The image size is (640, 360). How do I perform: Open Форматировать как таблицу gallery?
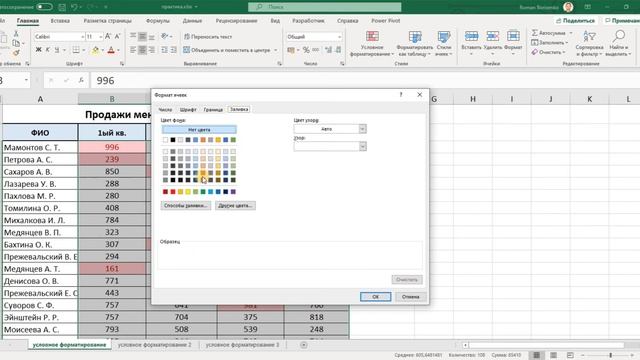pos(415,43)
